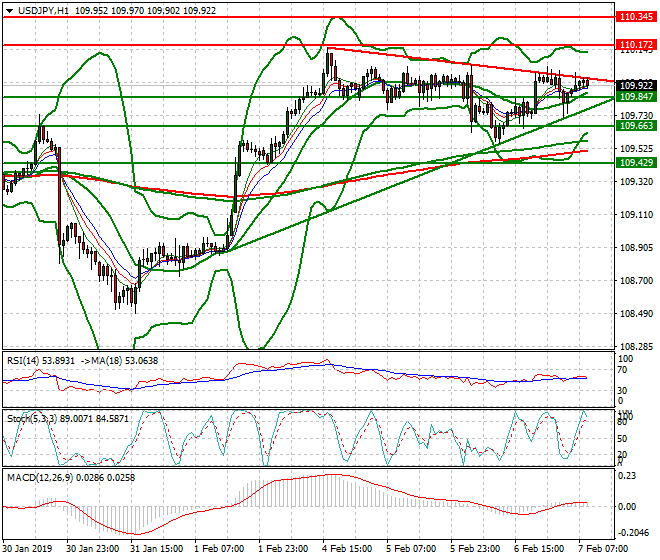Select the 109.110 price axis value
The height and width of the screenshot is (560, 660).
click(x=637, y=215)
